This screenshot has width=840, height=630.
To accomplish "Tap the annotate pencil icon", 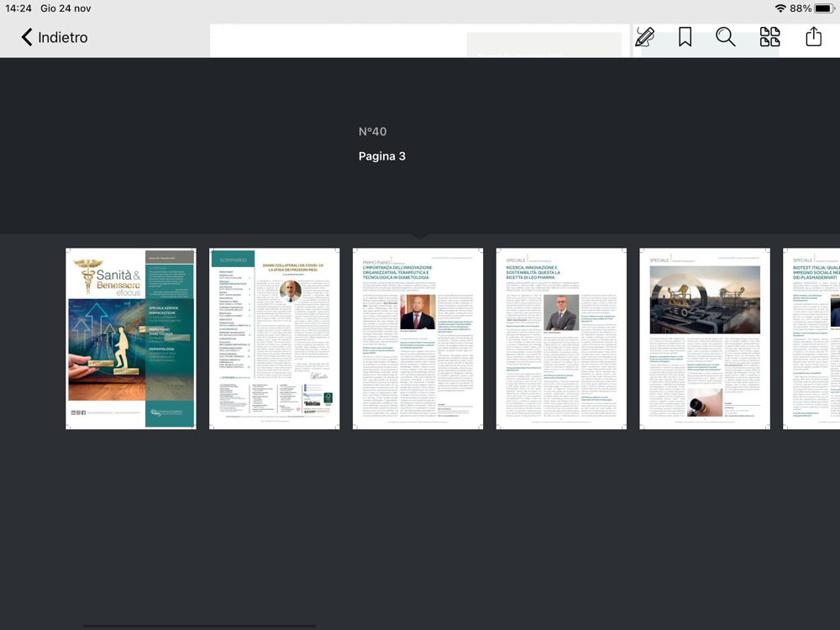I will (x=645, y=37).
